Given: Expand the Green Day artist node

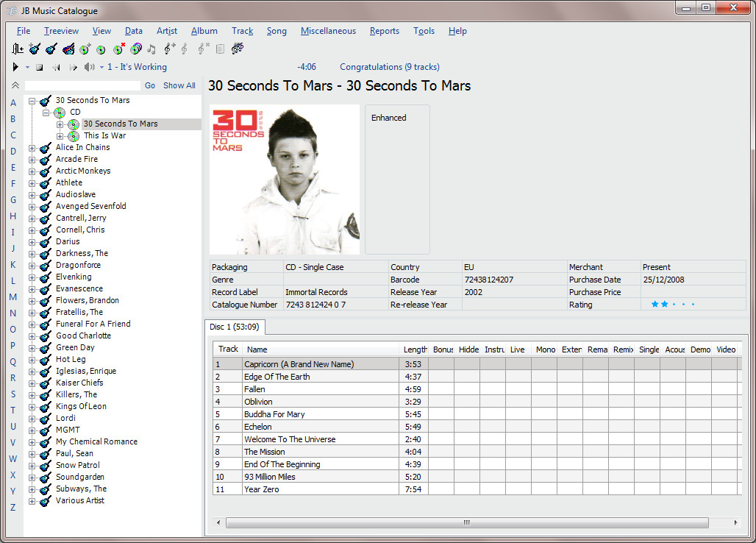Looking at the screenshot, I should pos(32,348).
